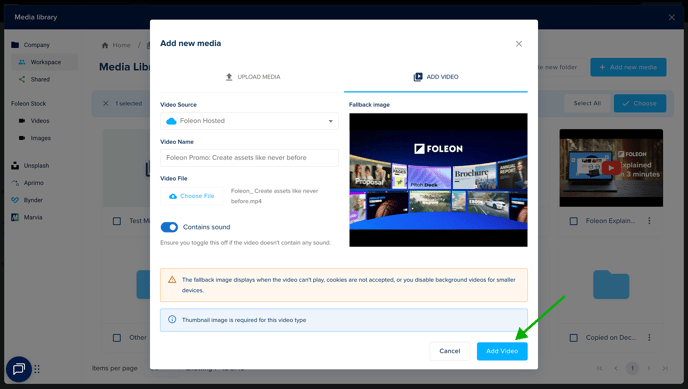Open the Bynder integration
Viewport: 688px width, 389px height.
[x=27, y=200]
